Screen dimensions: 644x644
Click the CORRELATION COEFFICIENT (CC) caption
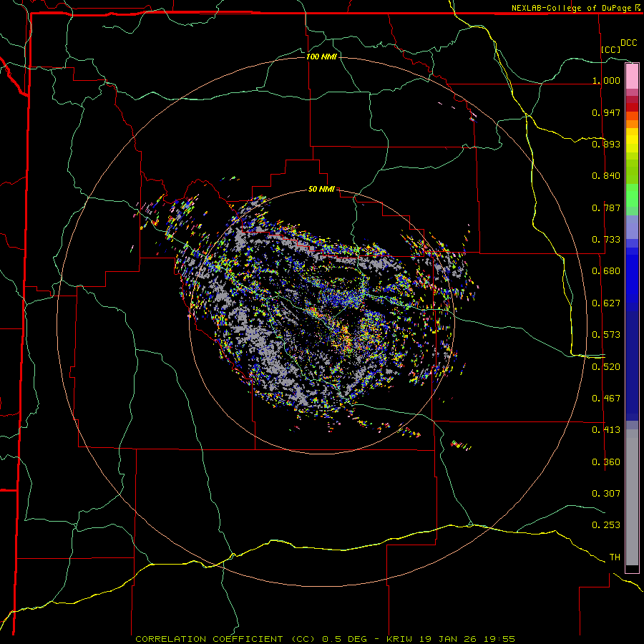point(225,639)
